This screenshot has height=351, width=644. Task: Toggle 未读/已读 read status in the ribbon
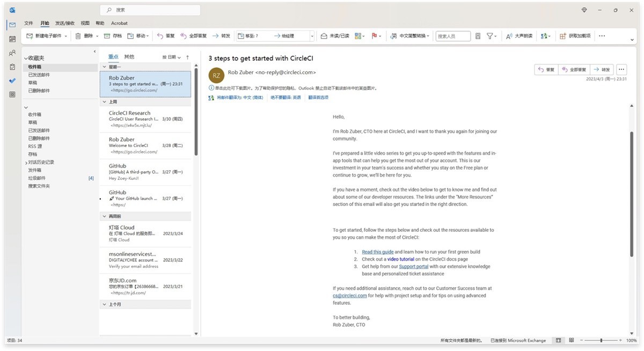[335, 36]
